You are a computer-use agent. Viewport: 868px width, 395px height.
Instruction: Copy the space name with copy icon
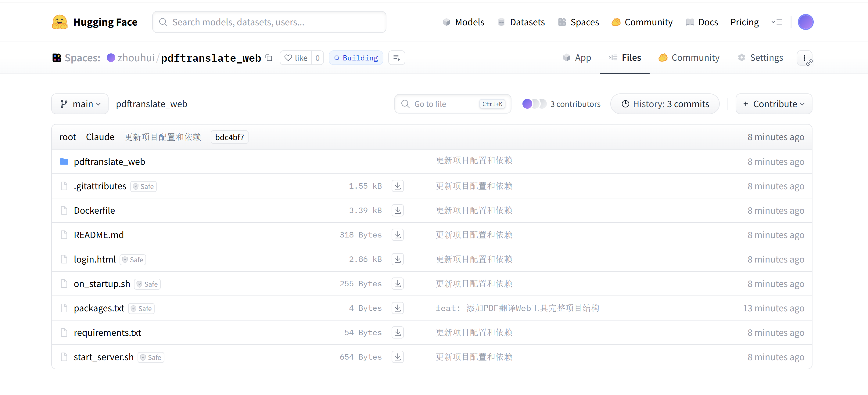coord(269,58)
